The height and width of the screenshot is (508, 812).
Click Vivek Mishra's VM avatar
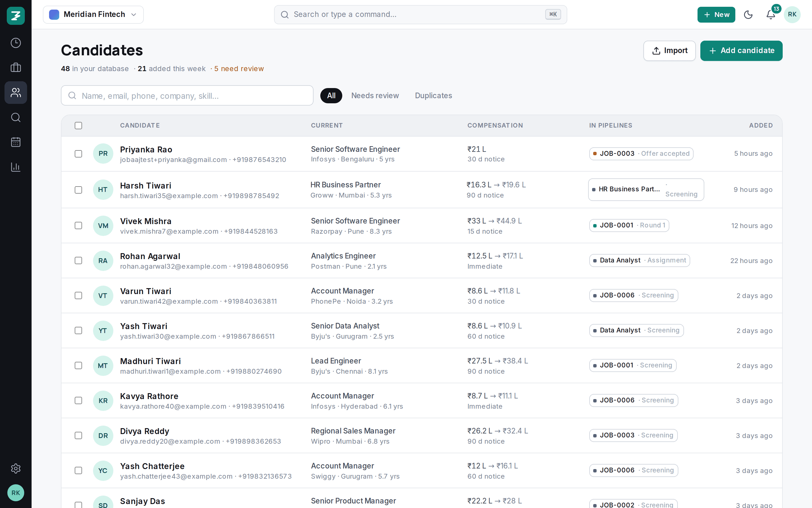[103, 226]
